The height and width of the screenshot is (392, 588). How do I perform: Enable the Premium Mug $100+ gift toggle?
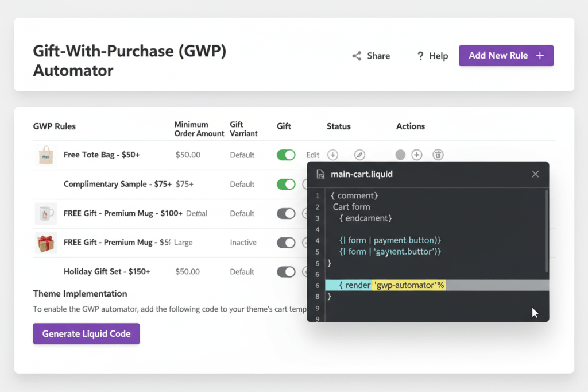click(x=286, y=213)
